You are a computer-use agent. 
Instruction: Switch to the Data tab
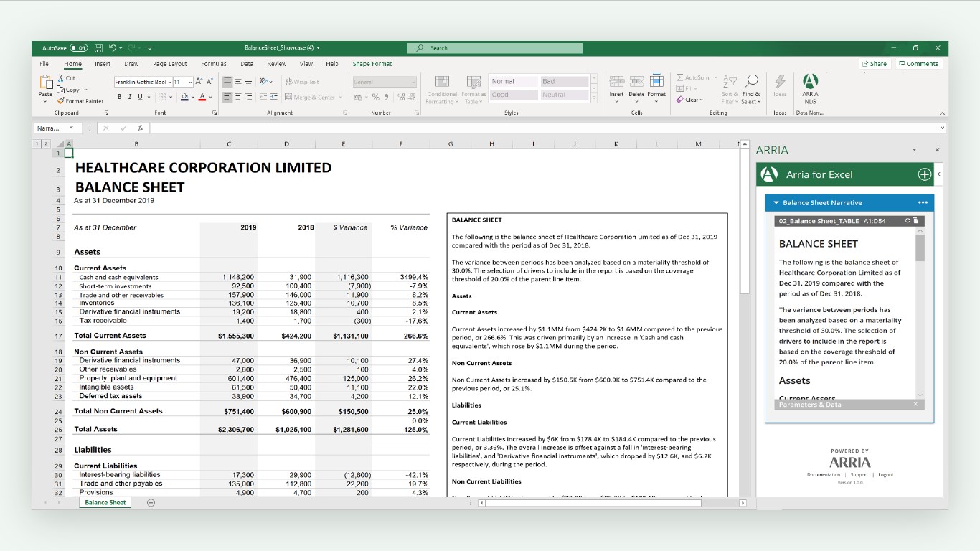pos(247,64)
